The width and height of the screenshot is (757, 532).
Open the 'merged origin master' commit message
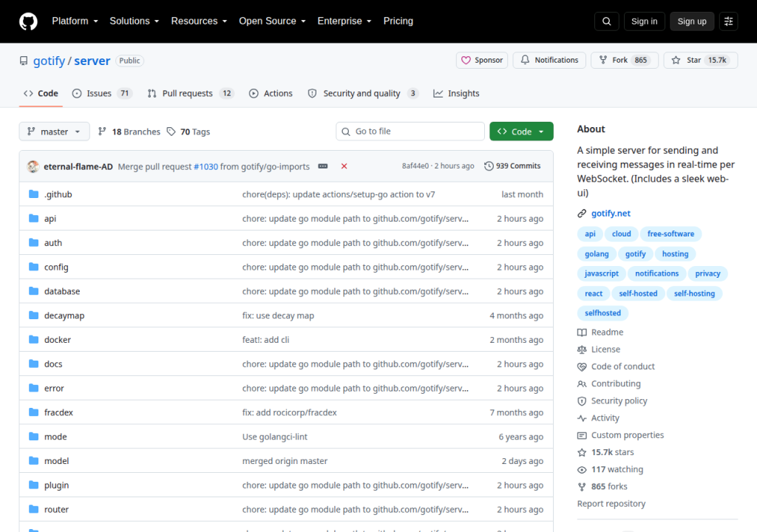[285, 461]
